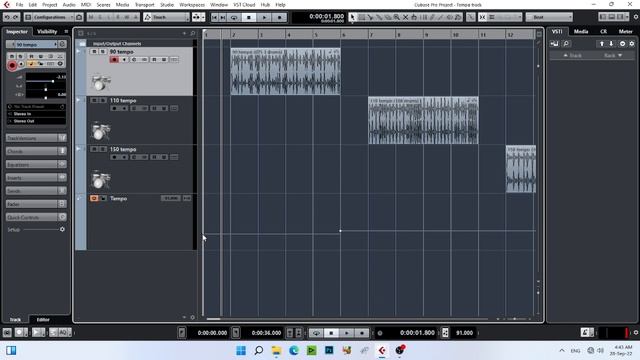Click the down arrow in VSTi panel
This screenshot has height=360, width=640.
click(611, 44)
